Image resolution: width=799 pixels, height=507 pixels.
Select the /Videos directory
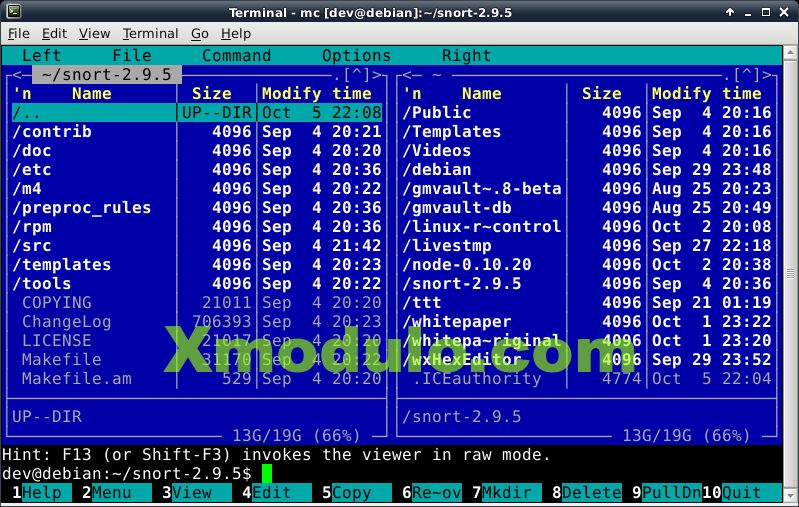[587, 150]
